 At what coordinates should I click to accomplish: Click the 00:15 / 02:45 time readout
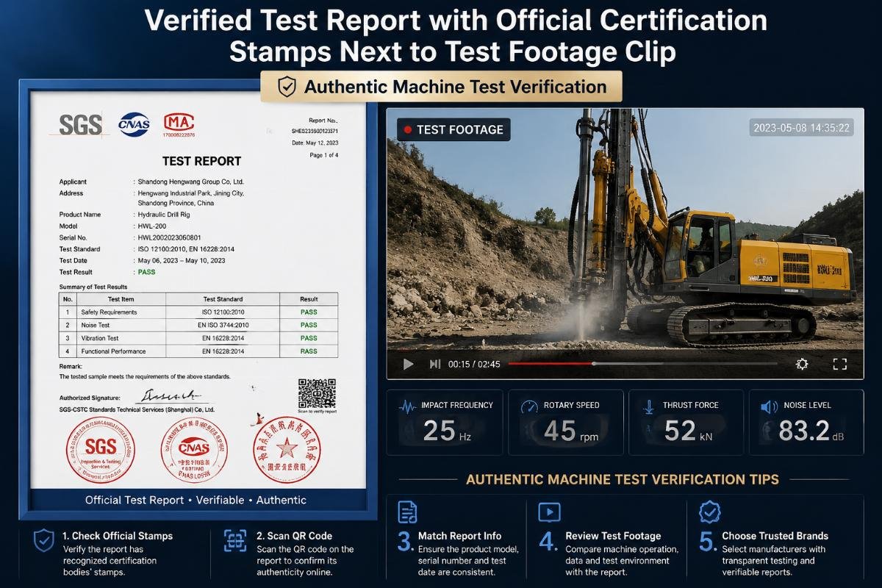(x=474, y=364)
